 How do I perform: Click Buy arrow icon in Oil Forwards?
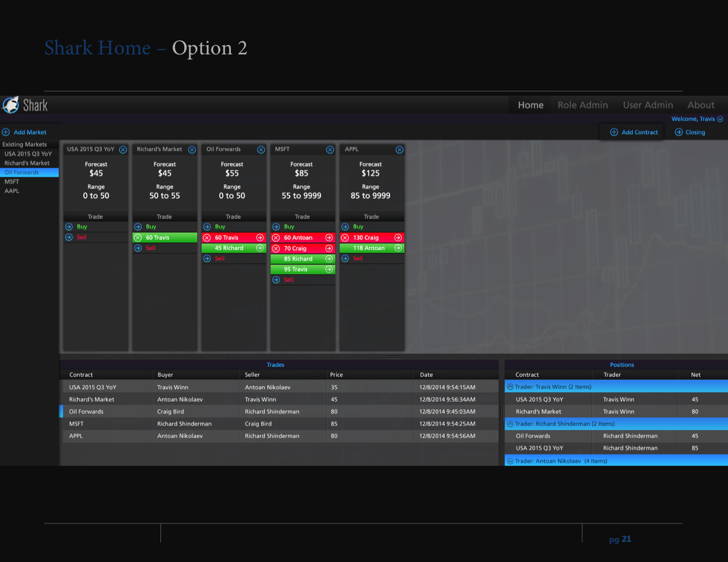click(x=207, y=227)
